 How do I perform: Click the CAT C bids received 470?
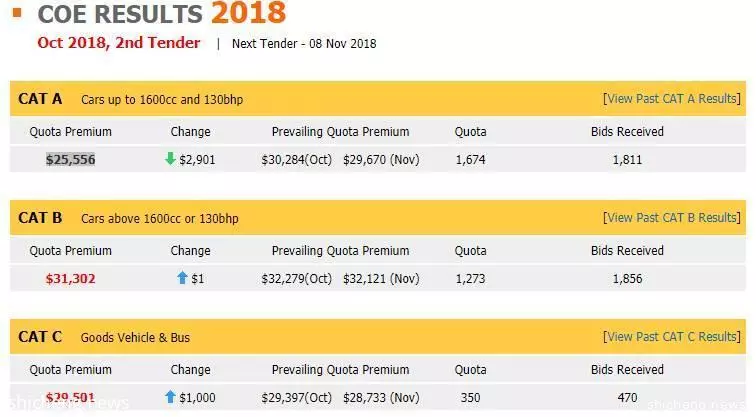[x=627, y=398]
